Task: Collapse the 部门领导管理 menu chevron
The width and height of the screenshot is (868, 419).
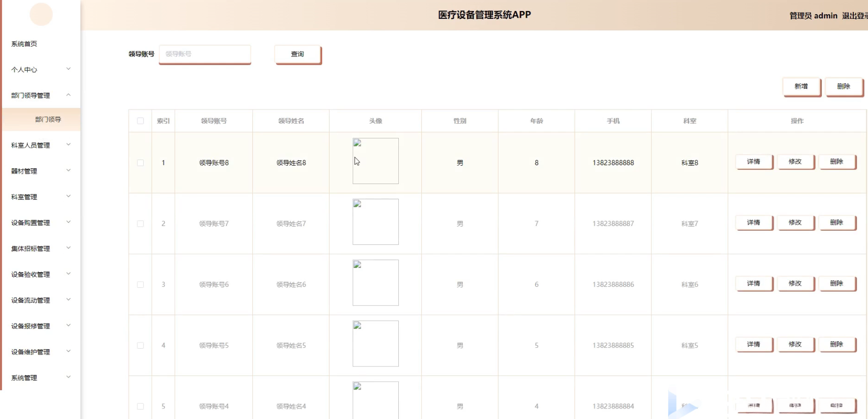Action: pyautogui.click(x=68, y=95)
